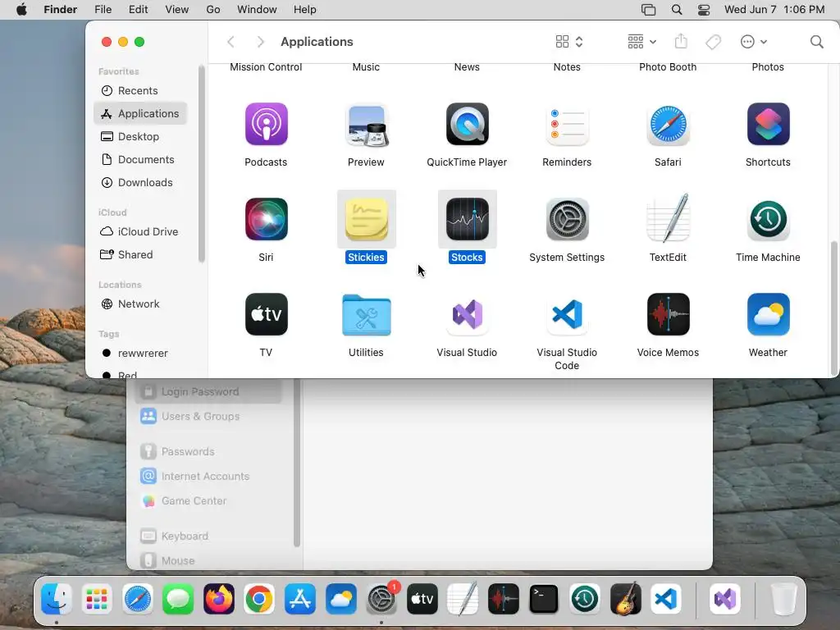
Task: Open Control Center in menu bar
Action: click(704, 10)
